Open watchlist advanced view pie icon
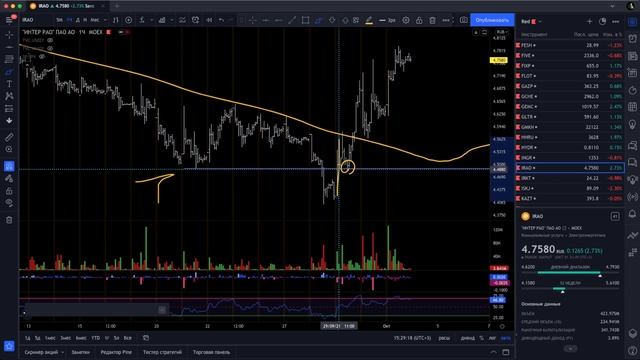 pyautogui.click(x=602, y=21)
